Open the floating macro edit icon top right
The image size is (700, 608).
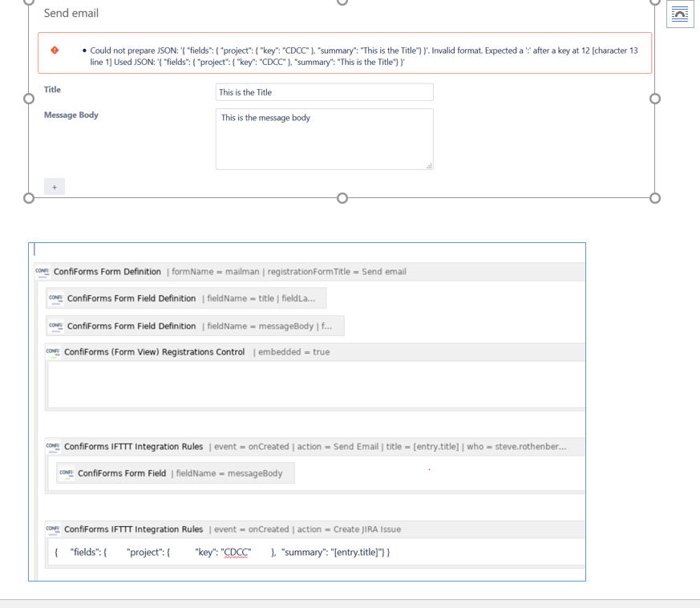point(680,14)
